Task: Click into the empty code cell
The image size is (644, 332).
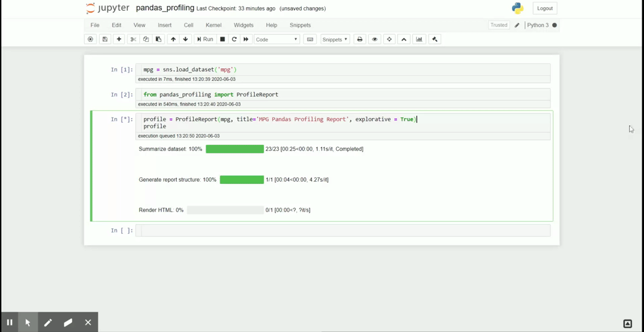Action: 345,231
